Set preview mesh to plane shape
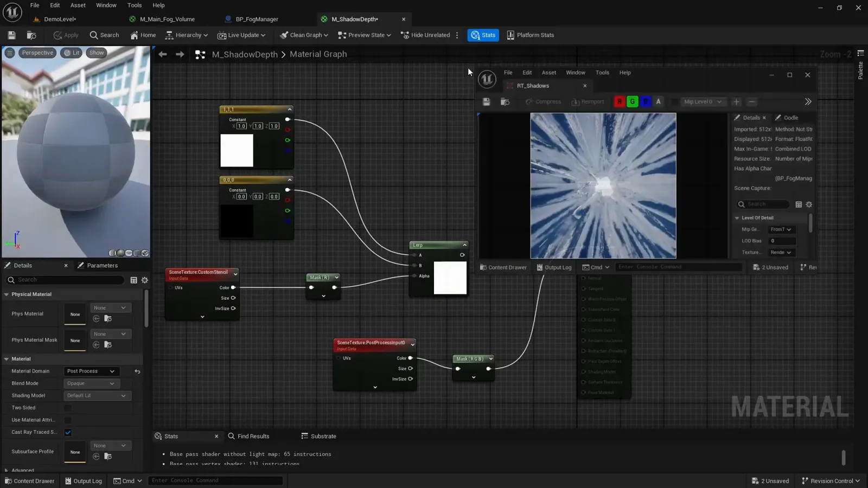Viewport: 868px width, 488px height. coord(129,253)
